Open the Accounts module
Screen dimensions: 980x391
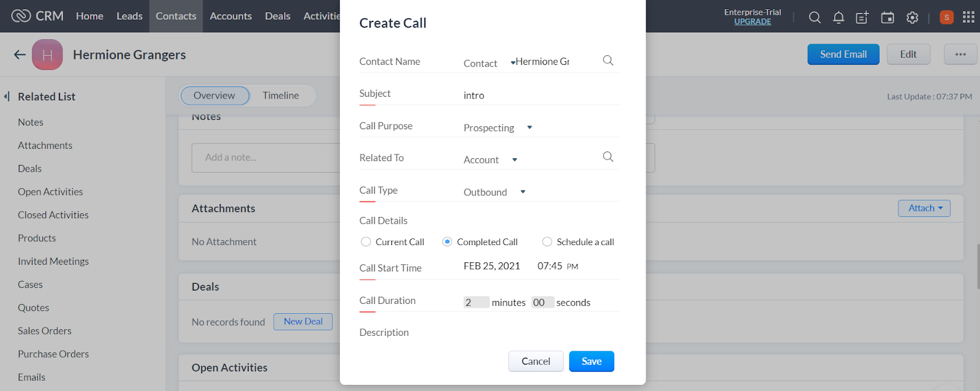coord(231,16)
